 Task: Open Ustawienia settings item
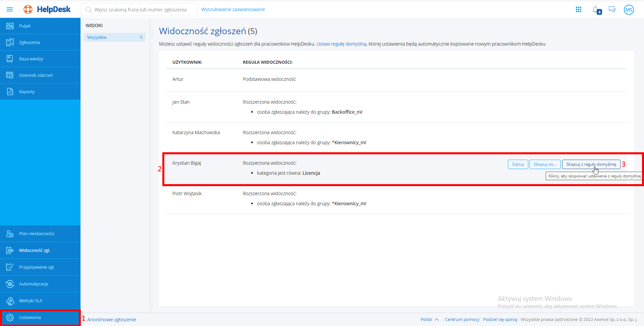30,317
